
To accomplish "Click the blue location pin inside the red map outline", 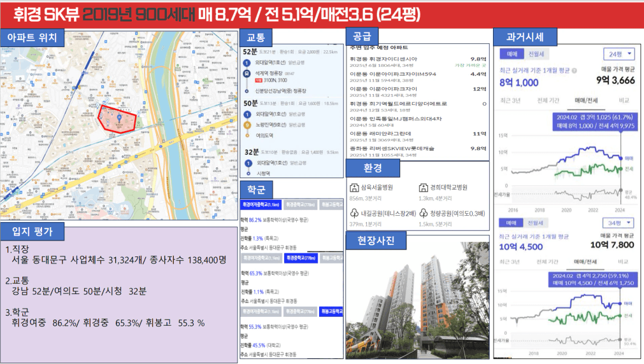I will click(120, 118).
